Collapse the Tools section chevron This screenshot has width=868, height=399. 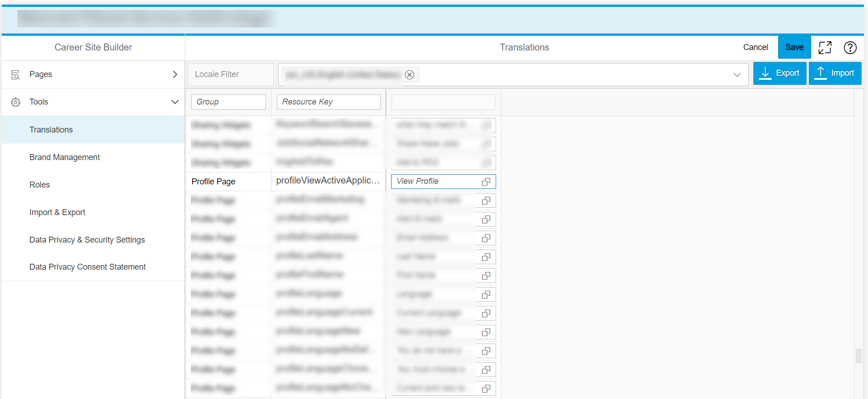click(175, 102)
